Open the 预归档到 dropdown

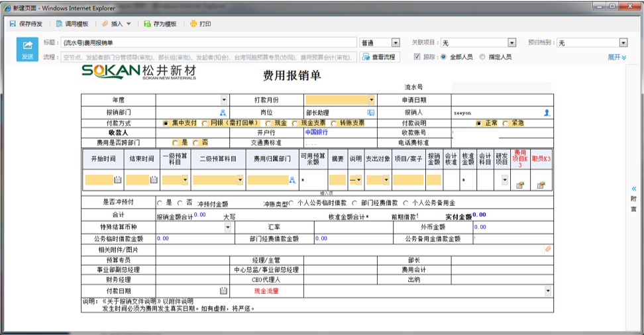coord(623,42)
